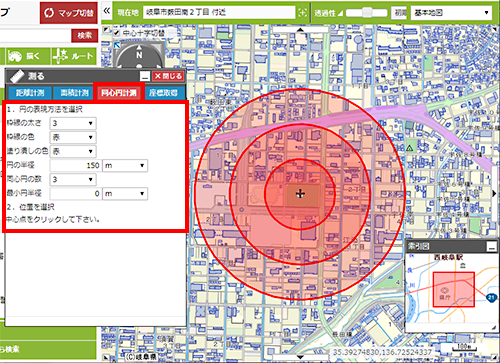
Task: Collapse the left sidebar with double-chevron icon
Action: (107, 11)
